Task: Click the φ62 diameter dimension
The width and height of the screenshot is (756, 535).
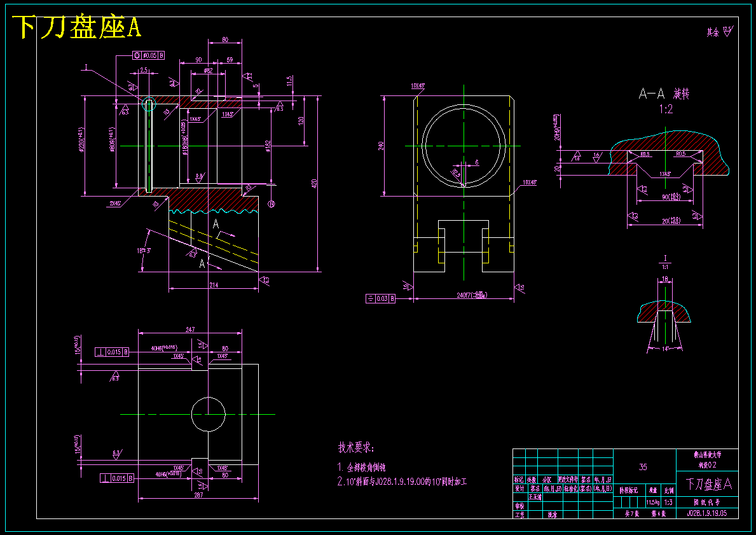Action: (209, 71)
